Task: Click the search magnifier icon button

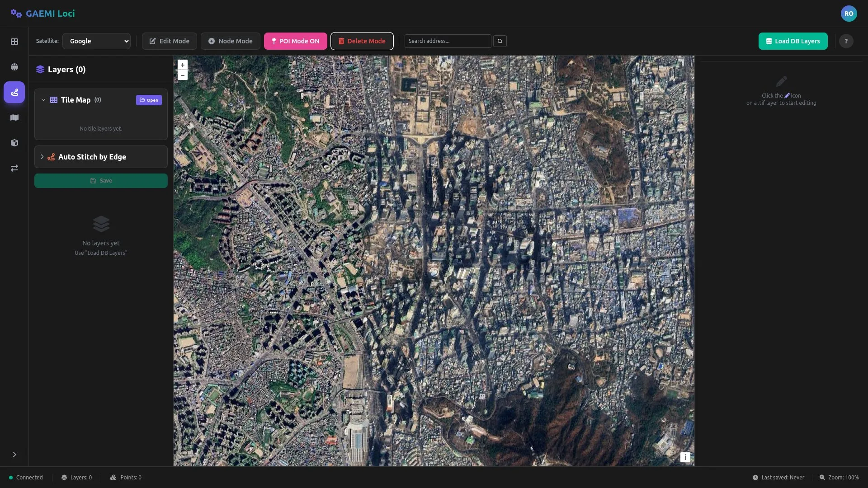Action: 500,41
